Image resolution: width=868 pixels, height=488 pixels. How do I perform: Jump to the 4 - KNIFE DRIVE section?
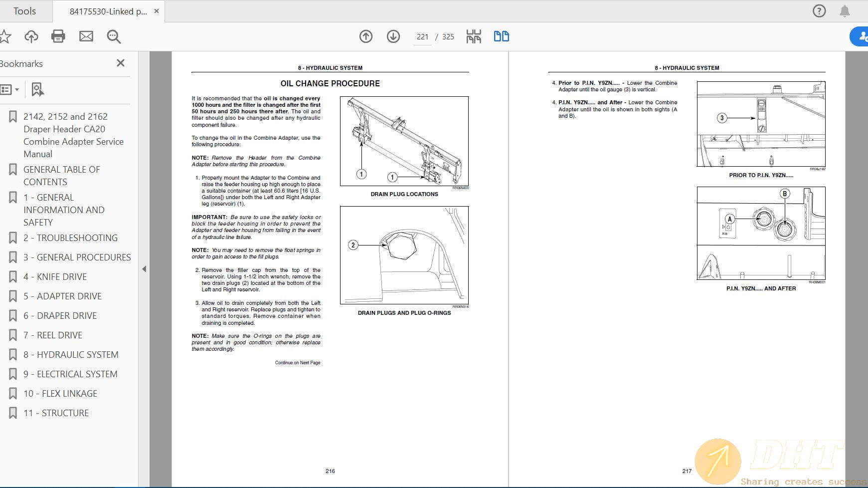pos(56,276)
